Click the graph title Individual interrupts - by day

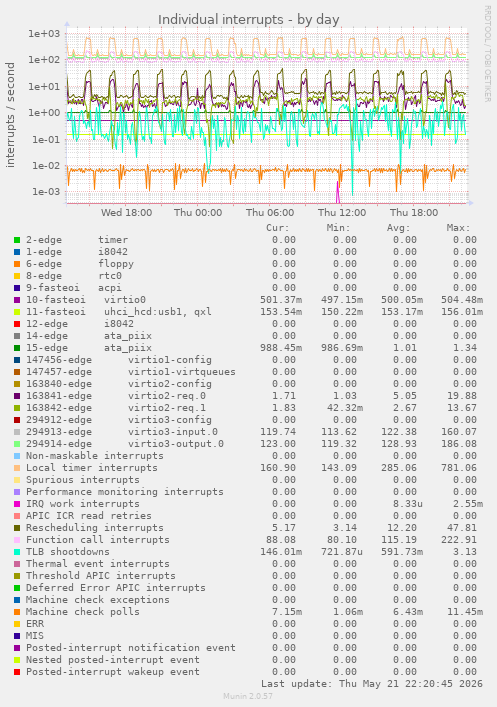tap(248, 20)
